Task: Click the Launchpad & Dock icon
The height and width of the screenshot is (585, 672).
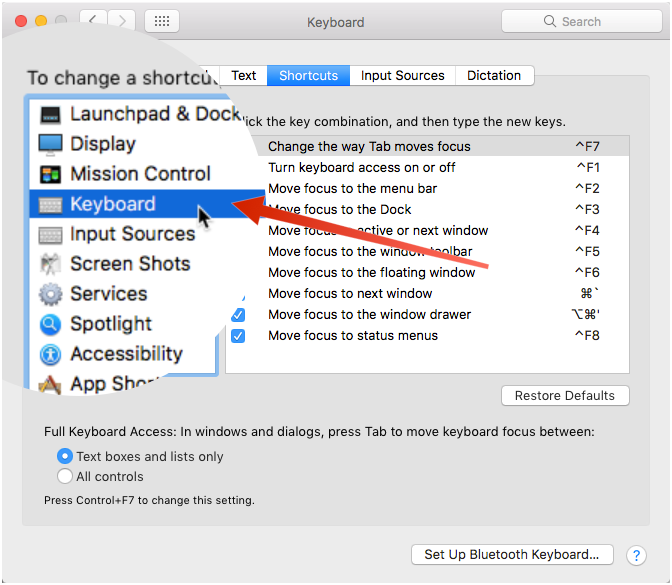Action: 50,115
